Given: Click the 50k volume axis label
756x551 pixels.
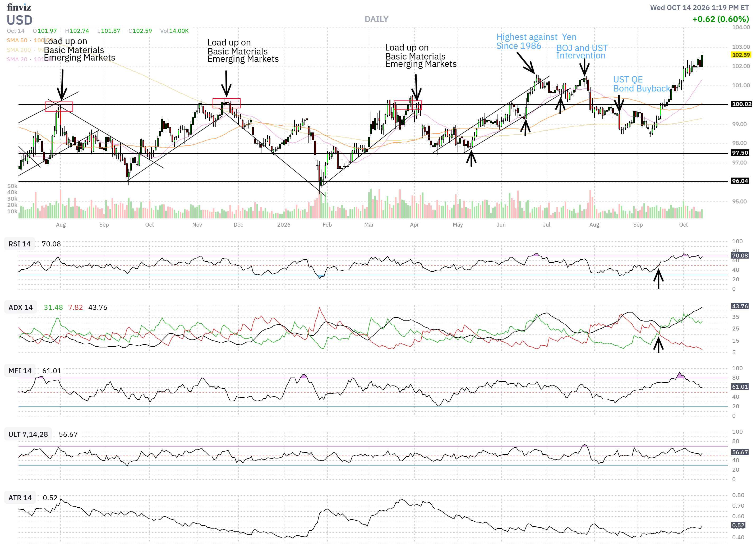Looking at the screenshot, I should click(x=12, y=186).
